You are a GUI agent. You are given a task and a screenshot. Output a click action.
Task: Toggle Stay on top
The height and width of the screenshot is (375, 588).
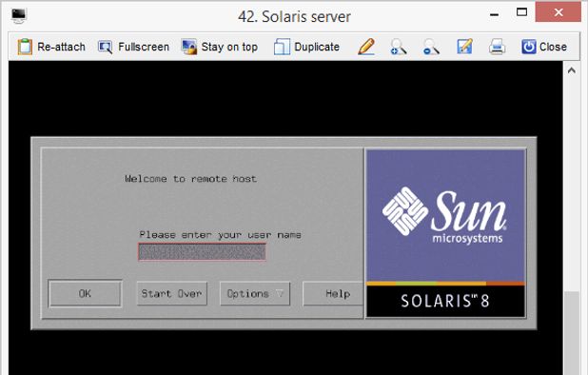tap(220, 47)
